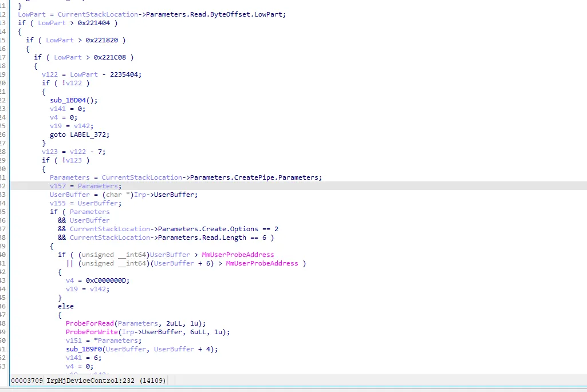
Task: Click the constant 0x221404
Action: click(x=94, y=23)
